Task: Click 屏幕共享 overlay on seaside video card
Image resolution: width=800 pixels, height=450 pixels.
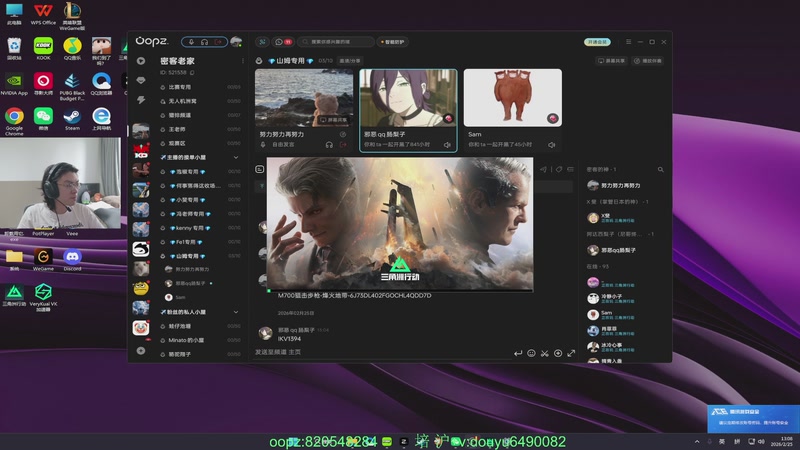Action: tap(333, 120)
